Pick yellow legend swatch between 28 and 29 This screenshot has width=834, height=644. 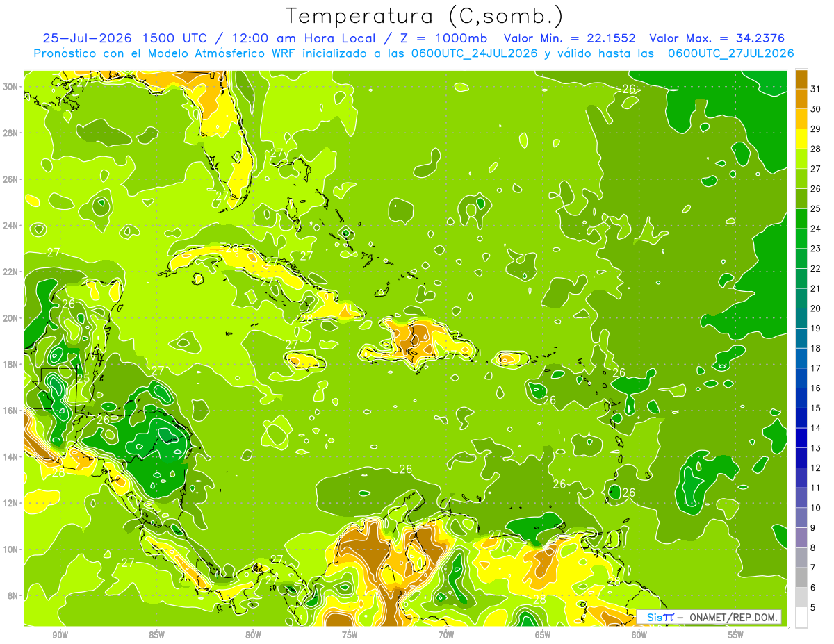801,139
